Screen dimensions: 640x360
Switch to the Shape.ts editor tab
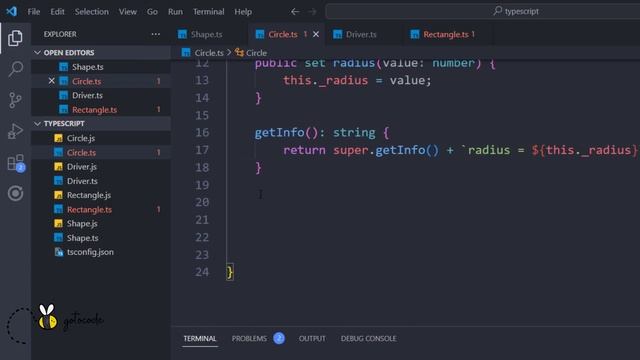point(209,35)
